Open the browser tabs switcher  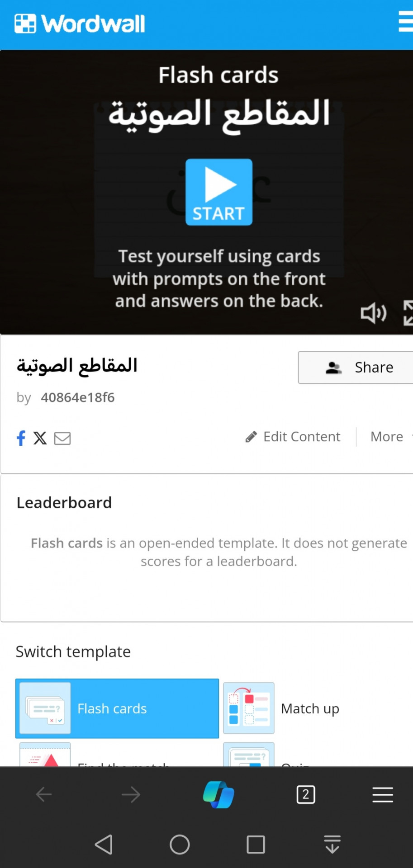[306, 794]
